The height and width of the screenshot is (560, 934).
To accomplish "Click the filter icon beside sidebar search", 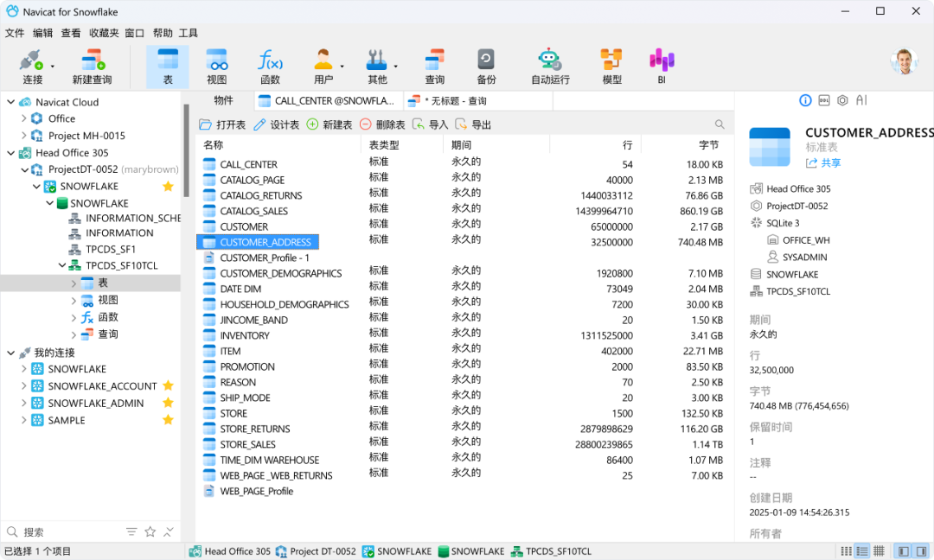I will [x=131, y=531].
